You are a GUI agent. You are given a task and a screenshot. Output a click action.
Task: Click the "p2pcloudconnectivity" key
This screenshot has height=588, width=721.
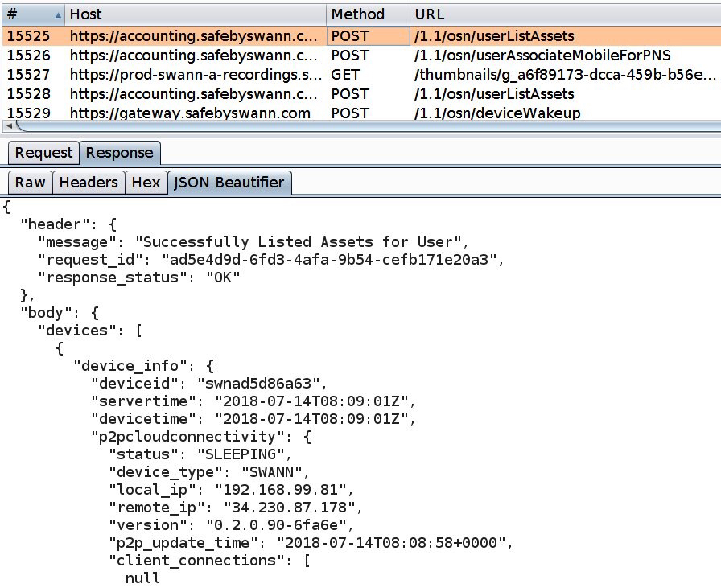pos(191,436)
